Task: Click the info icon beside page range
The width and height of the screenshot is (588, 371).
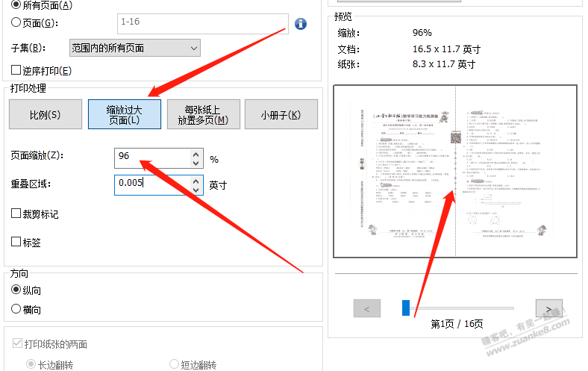Action: (x=301, y=23)
